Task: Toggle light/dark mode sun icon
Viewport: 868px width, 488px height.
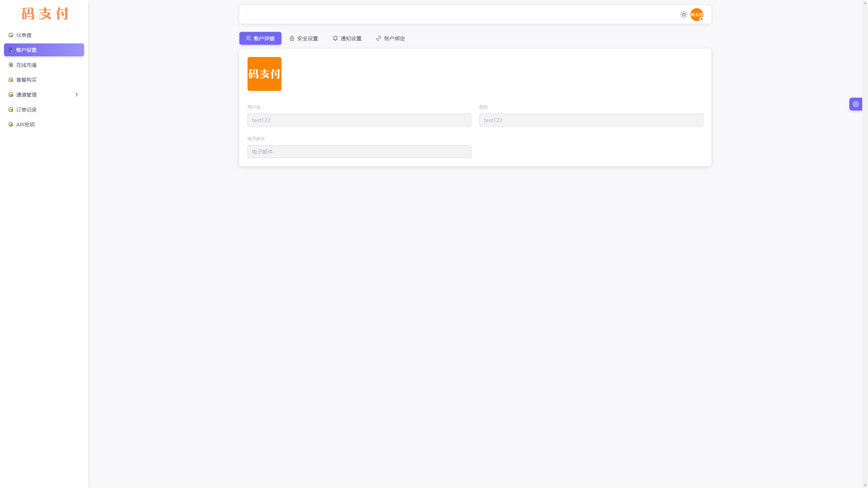Action: (x=684, y=14)
